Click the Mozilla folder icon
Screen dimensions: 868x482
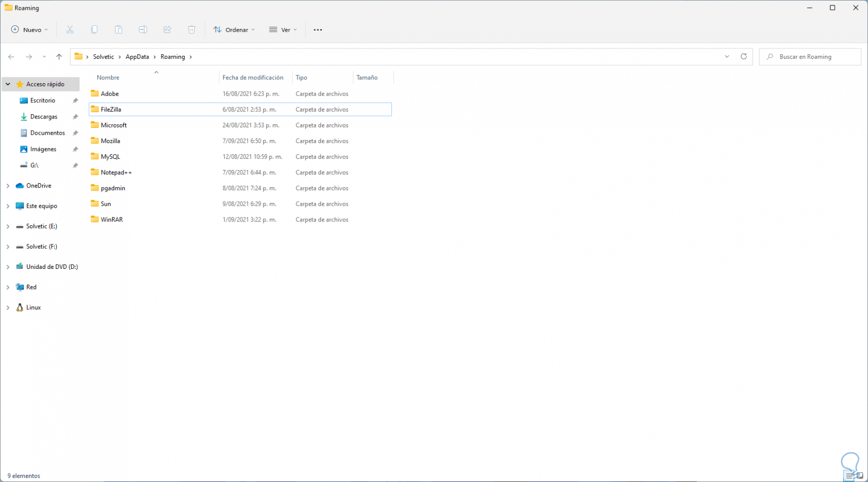(x=95, y=141)
